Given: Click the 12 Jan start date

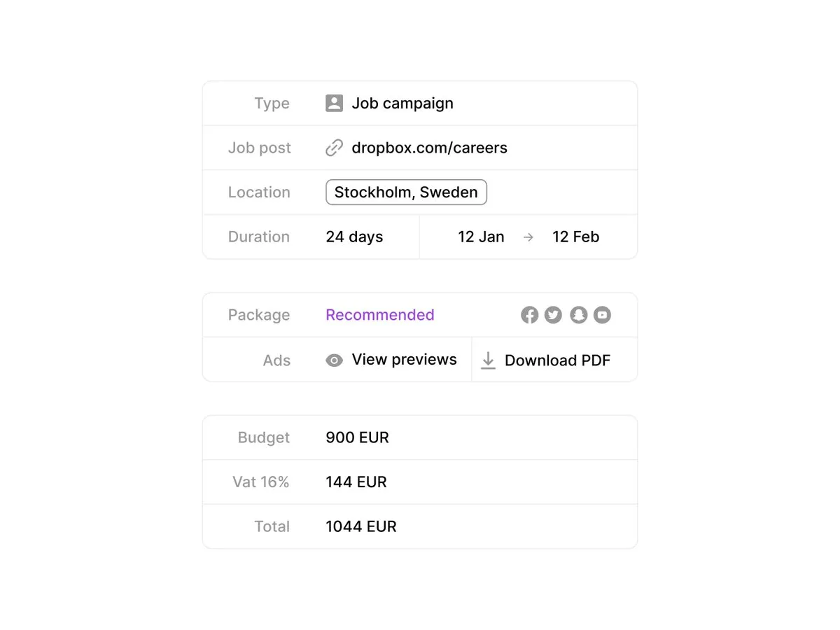Looking at the screenshot, I should (x=481, y=237).
